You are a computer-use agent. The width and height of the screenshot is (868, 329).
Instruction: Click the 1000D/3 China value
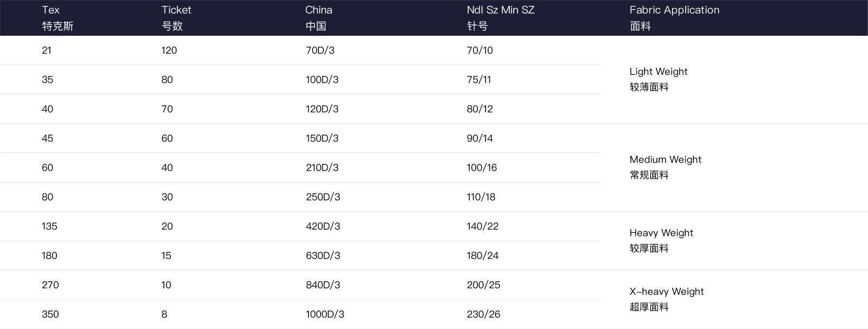[x=325, y=314]
